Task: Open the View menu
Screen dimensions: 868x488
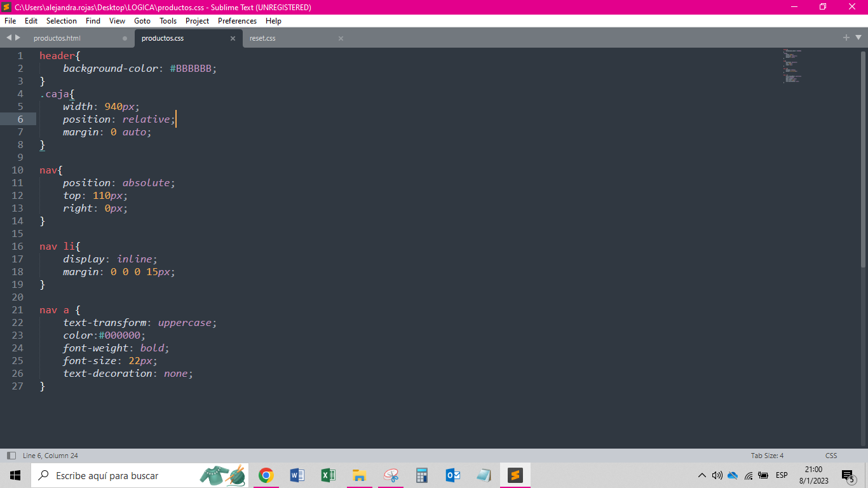Action: point(117,21)
